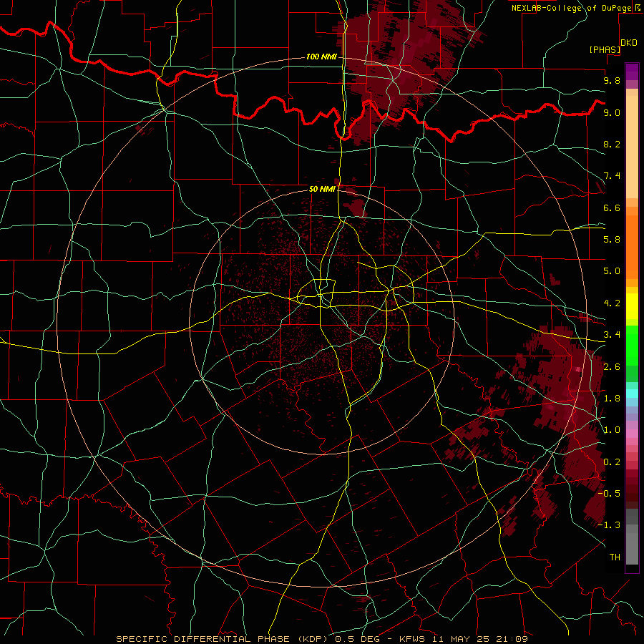The width and height of the screenshot is (644, 644).
Task: Click the 0.5 DEG elevation text
Action: (x=357, y=639)
